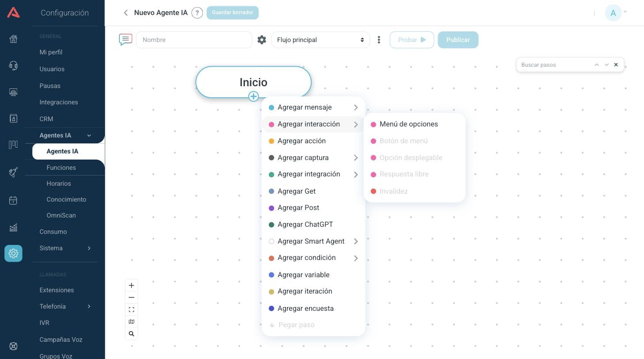Expand the Sistema sidebar section

(89, 248)
